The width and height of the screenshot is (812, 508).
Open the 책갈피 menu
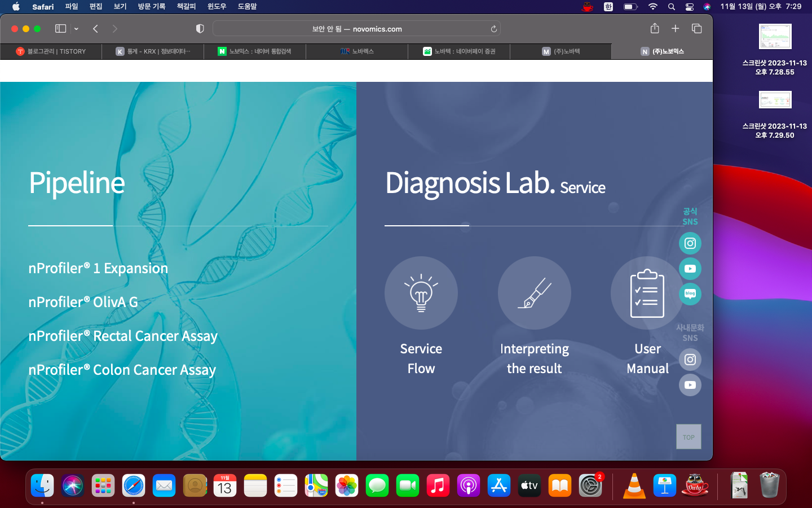(x=186, y=7)
